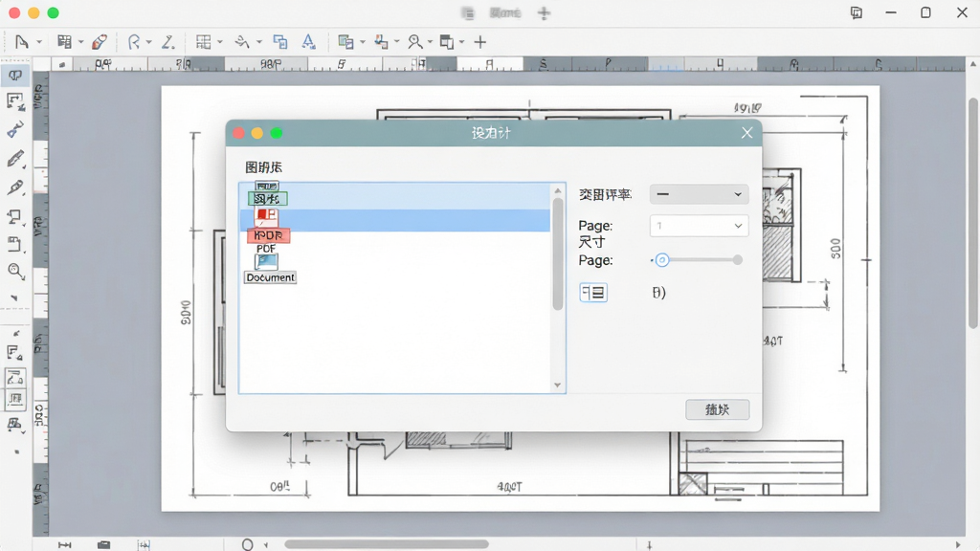Screen dimensions: 980x551
Task: Click the plus icon in the main toolbar
Action: [x=480, y=42]
